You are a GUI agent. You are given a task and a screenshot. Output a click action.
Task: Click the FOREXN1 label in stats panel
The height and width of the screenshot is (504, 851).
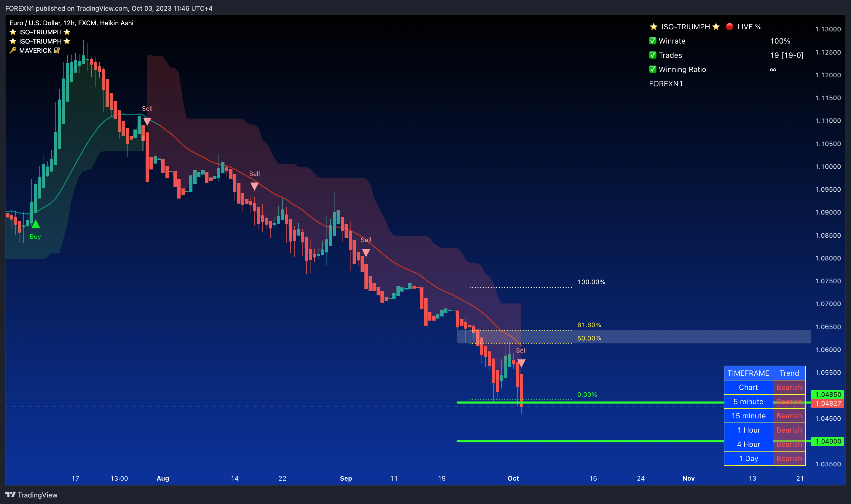[666, 84]
